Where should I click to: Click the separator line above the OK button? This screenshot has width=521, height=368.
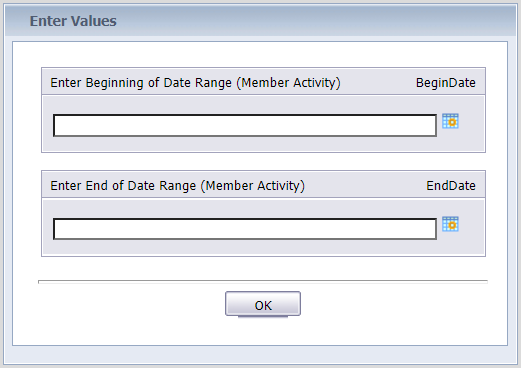click(x=263, y=282)
